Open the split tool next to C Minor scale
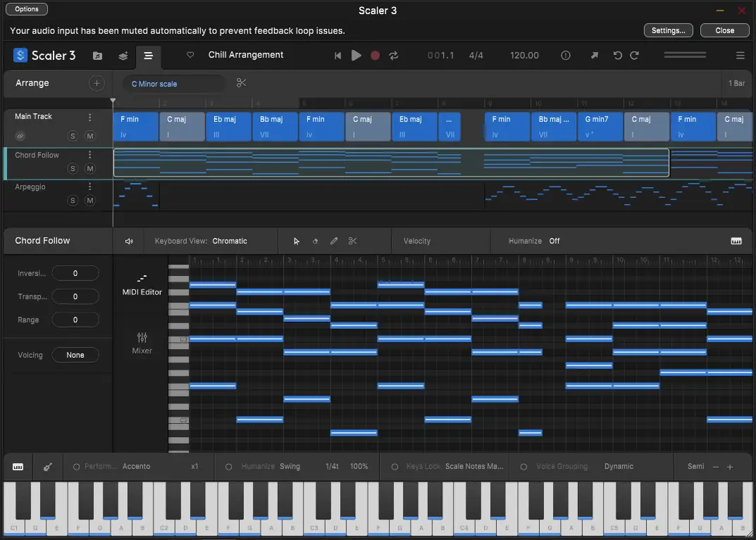The width and height of the screenshot is (756, 540). coord(241,82)
